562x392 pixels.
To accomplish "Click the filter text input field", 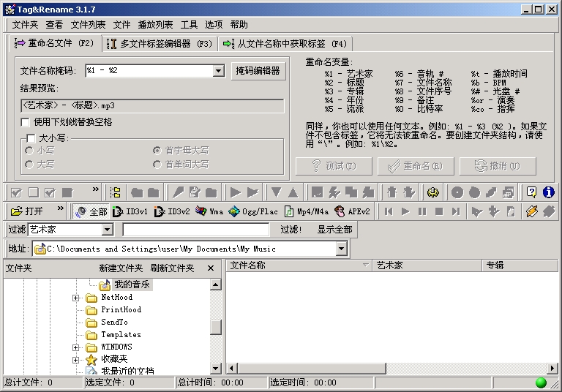I will [x=195, y=230].
